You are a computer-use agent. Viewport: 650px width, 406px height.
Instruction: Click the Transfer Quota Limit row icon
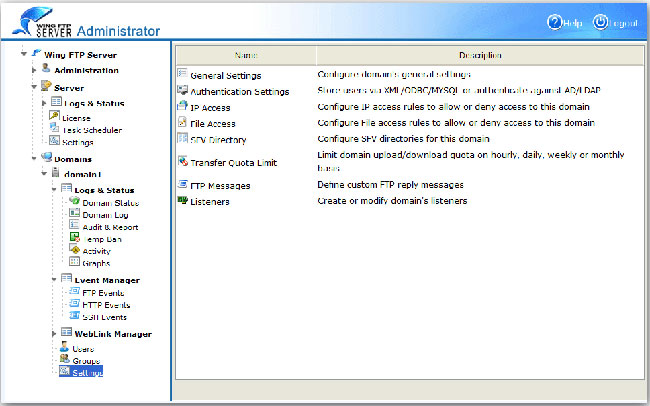[182, 160]
